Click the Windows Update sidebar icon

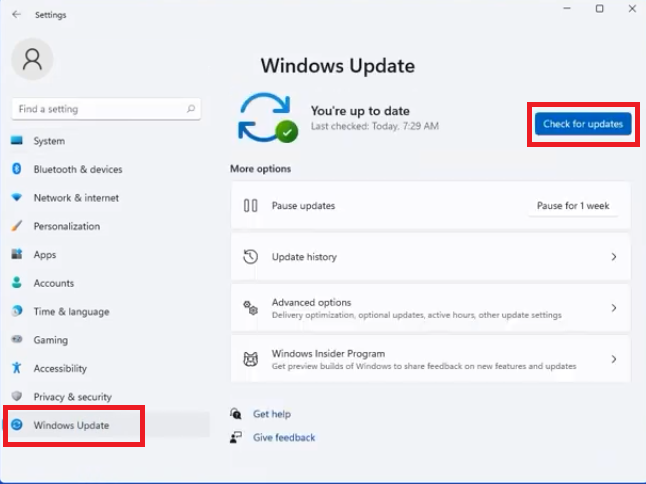click(x=16, y=424)
